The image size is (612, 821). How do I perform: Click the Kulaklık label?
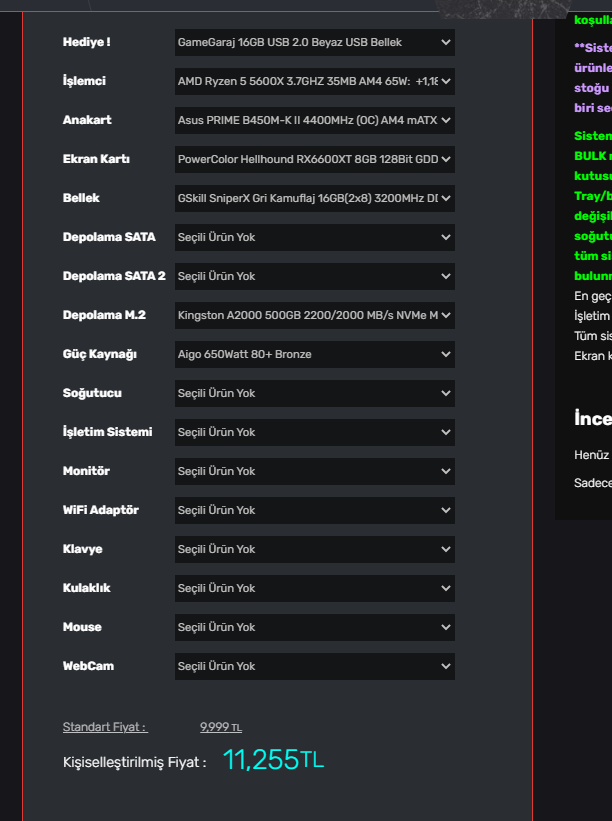click(x=86, y=588)
